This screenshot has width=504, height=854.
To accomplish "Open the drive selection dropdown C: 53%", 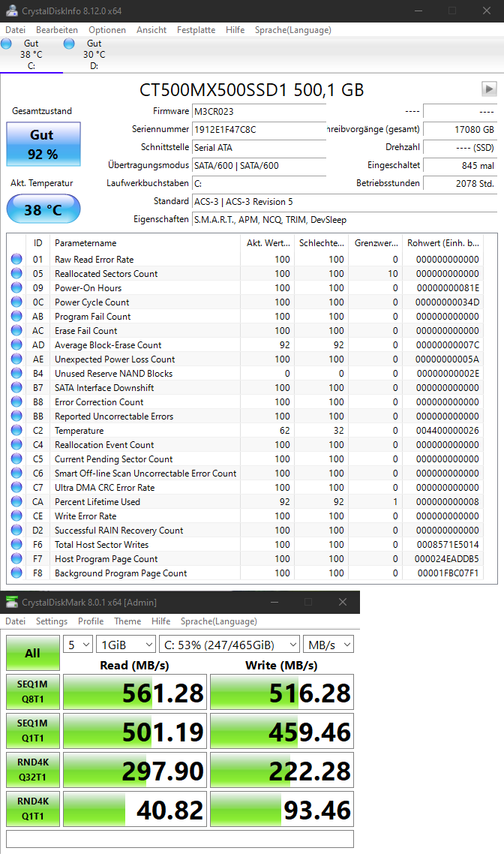I will (x=229, y=645).
